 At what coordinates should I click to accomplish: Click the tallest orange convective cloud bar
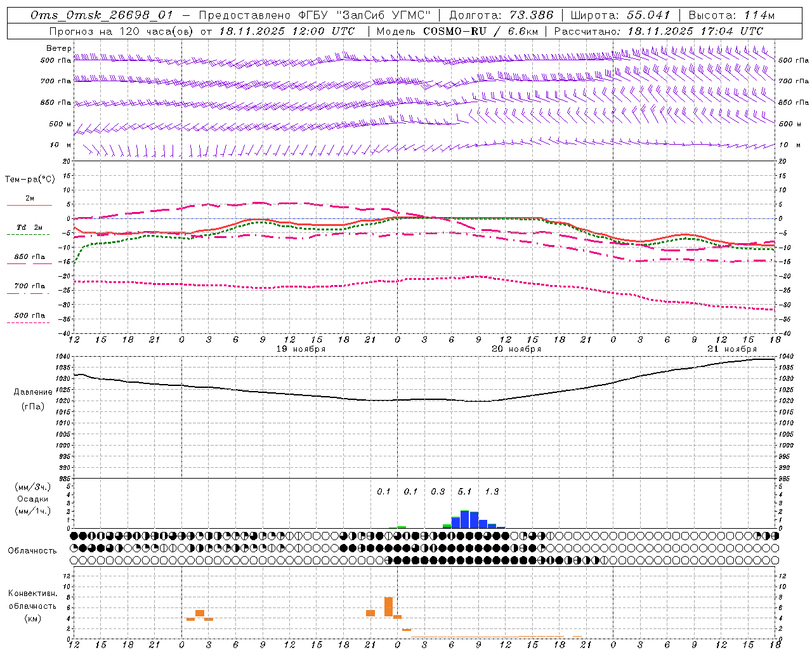[388, 607]
